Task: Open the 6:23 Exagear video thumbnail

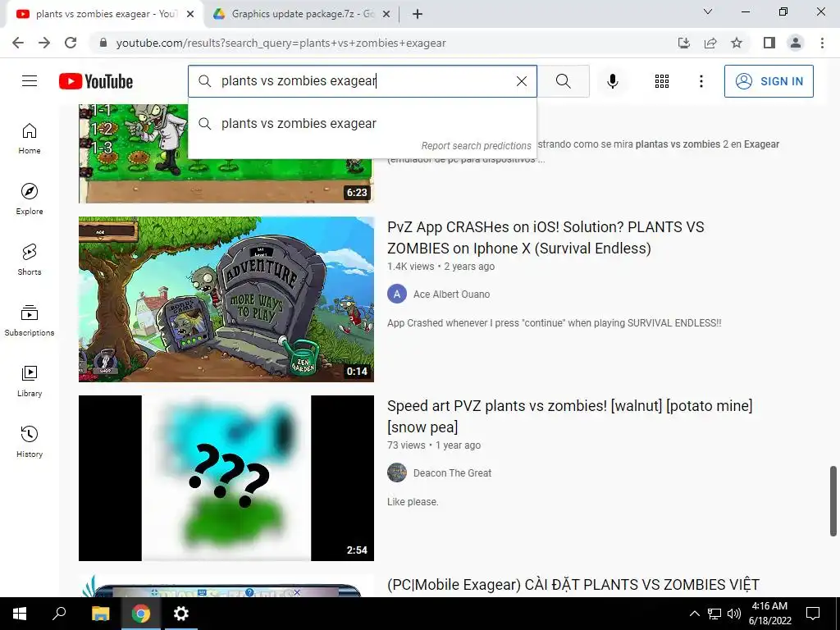Action: click(226, 153)
